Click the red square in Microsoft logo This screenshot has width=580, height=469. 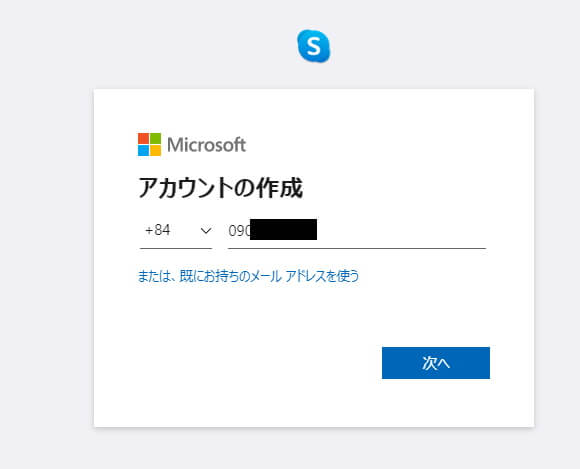pyautogui.click(x=144, y=139)
